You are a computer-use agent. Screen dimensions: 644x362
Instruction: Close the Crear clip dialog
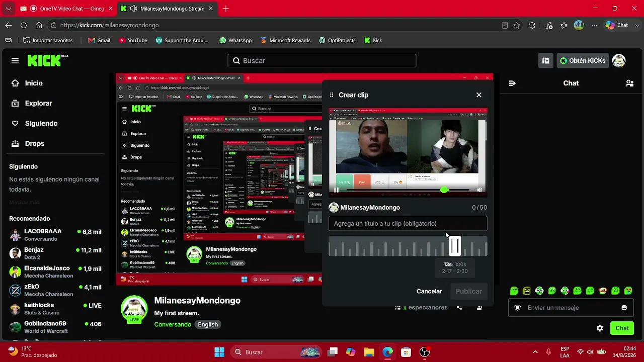tap(479, 95)
